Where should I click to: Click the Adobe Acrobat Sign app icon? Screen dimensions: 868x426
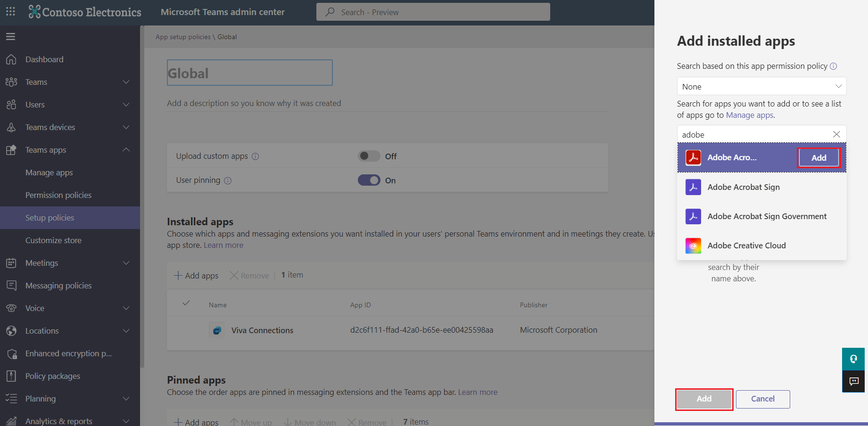(x=693, y=187)
